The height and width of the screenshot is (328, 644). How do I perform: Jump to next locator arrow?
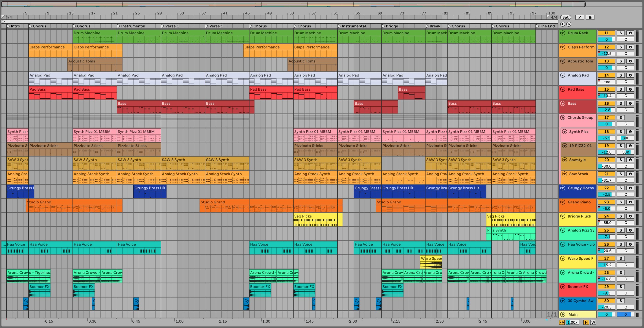point(569,24)
